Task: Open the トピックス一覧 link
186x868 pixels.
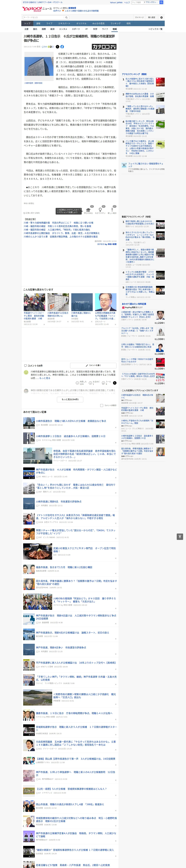Action: [x=155, y=29]
